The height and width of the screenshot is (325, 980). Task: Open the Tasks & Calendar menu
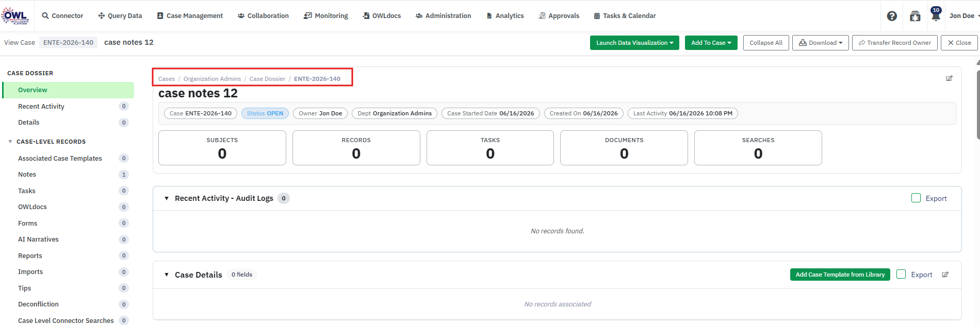pyautogui.click(x=625, y=16)
